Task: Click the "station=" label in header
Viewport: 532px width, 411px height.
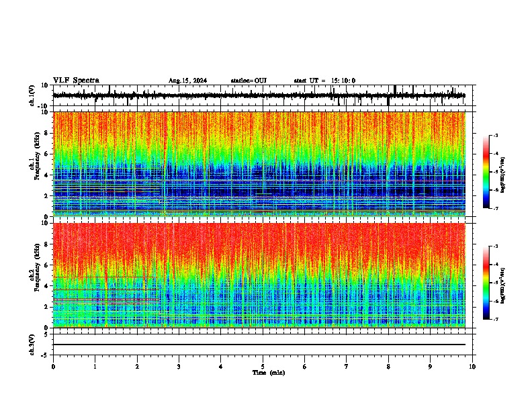Action: (x=242, y=81)
